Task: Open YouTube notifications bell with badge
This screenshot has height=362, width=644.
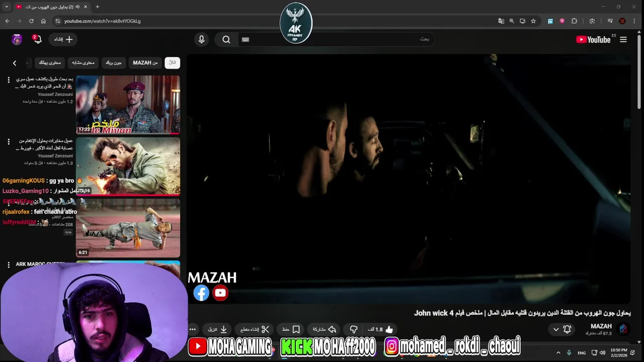Action: pyautogui.click(x=37, y=39)
